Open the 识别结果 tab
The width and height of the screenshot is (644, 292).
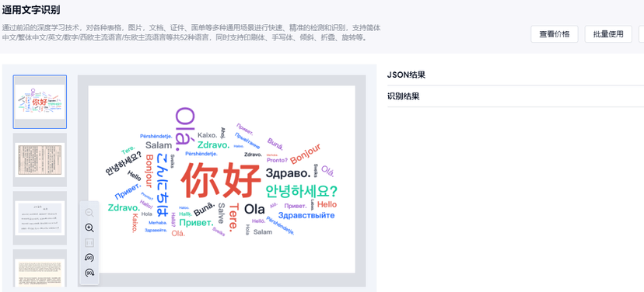404,96
